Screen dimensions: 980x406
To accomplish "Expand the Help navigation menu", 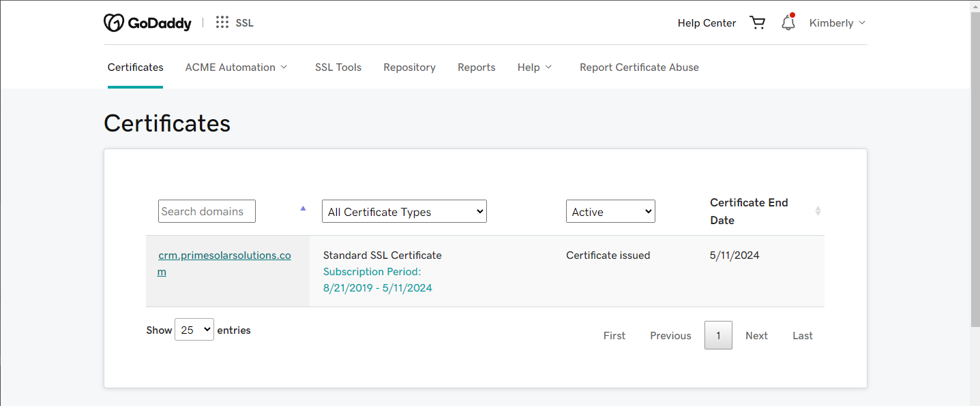I will click(535, 67).
